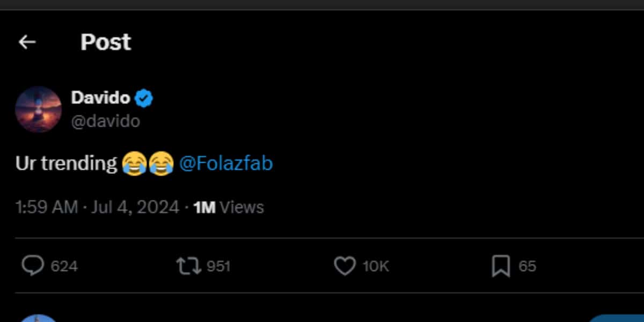The width and height of the screenshot is (644, 322).
Task: Click the 10K likes count
Action: pos(376,266)
